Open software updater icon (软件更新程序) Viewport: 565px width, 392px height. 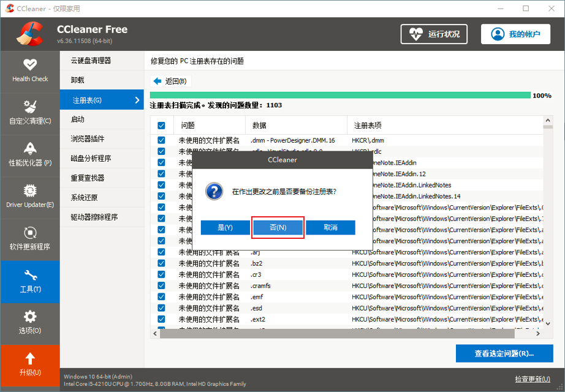tap(30, 232)
